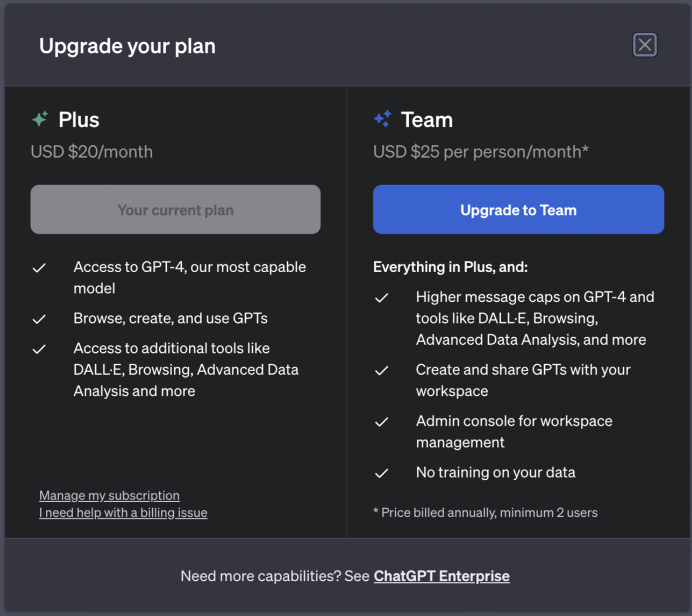Click checkmark next to Access to GPT-4
The height and width of the screenshot is (616, 692).
point(39,268)
